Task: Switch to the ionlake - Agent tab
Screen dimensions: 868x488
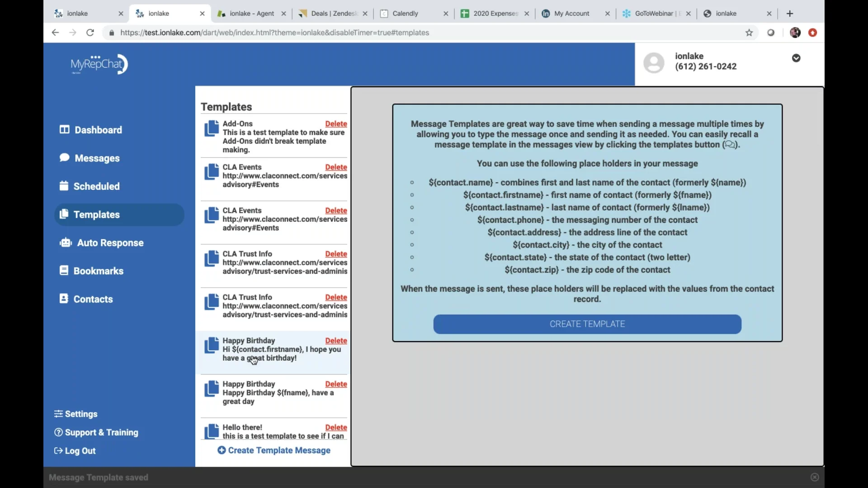Action: pos(251,14)
